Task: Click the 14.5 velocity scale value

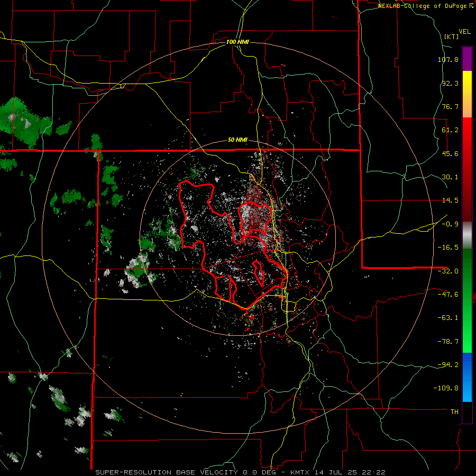Action: click(x=450, y=200)
